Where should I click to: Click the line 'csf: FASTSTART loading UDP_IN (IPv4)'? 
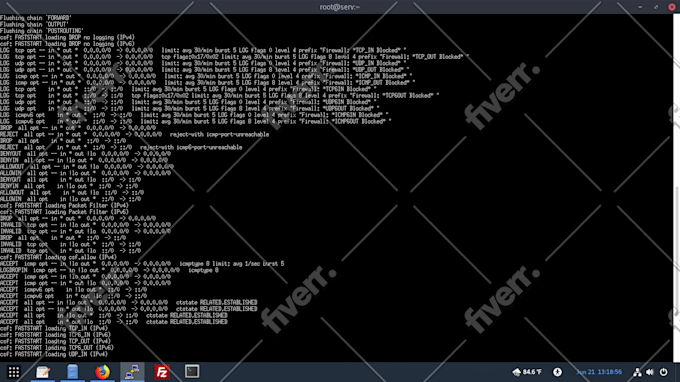54,354
